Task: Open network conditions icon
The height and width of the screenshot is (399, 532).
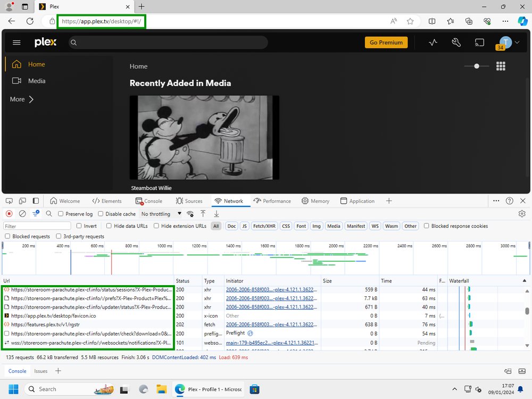Action: [x=190, y=214]
